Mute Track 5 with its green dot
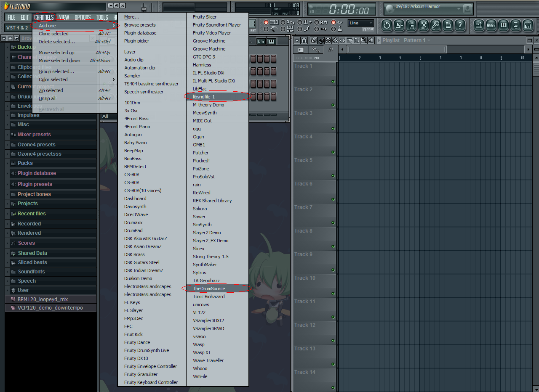 point(333,176)
